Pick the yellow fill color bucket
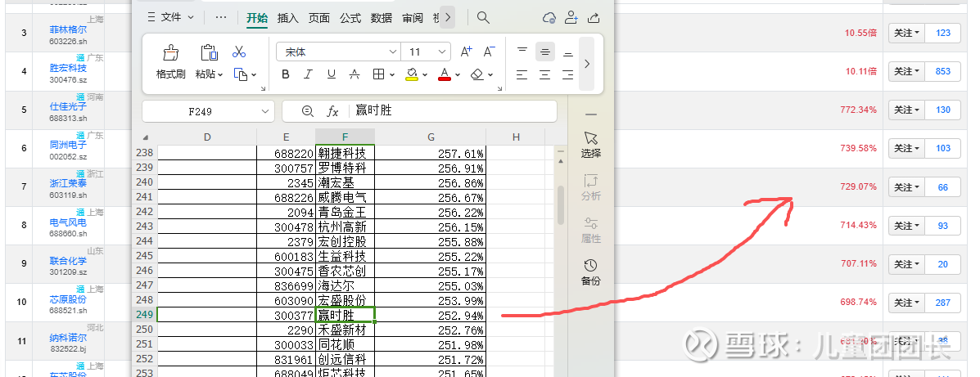 pos(411,74)
